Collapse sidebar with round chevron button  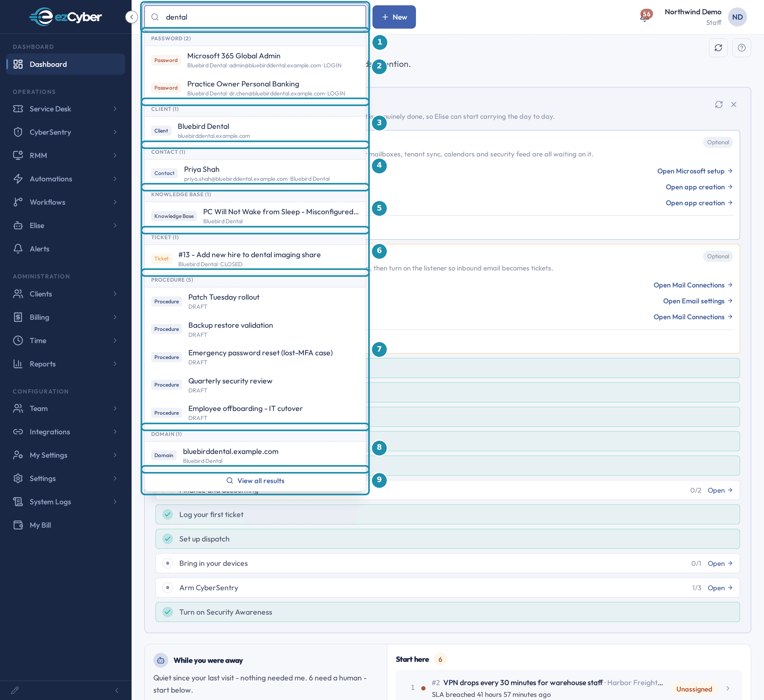[131, 17]
